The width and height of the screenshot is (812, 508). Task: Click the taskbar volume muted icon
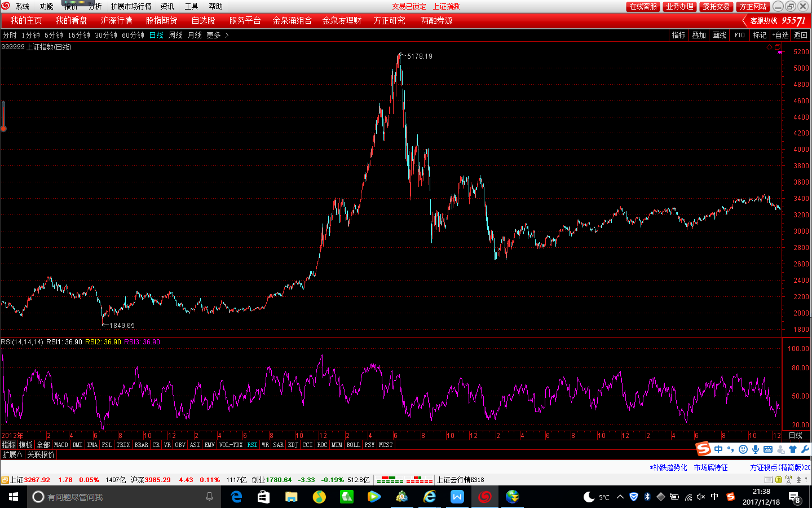click(x=701, y=497)
